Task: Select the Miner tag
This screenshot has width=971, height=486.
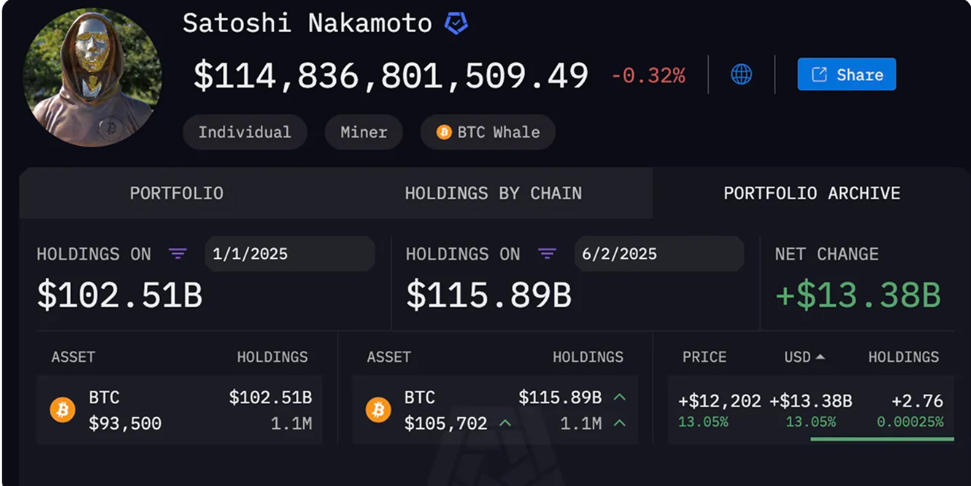Action: tap(364, 132)
